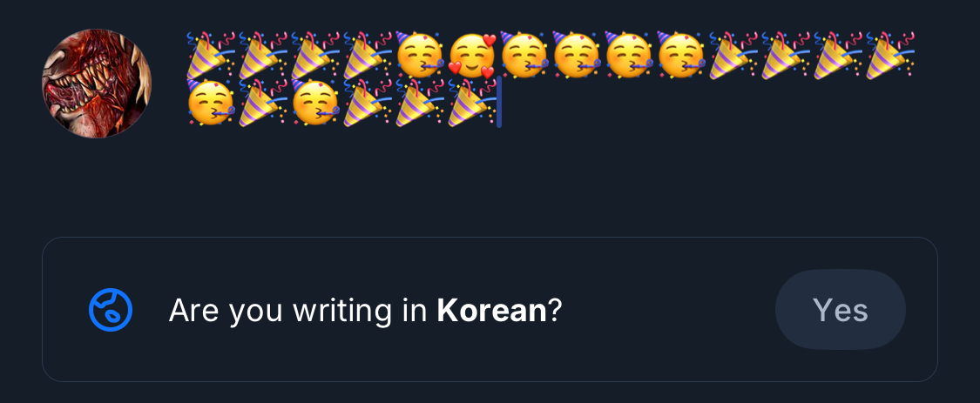Click first partying face emoji in second row
The width and height of the screenshot is (980, 403).
coord(211,102)
